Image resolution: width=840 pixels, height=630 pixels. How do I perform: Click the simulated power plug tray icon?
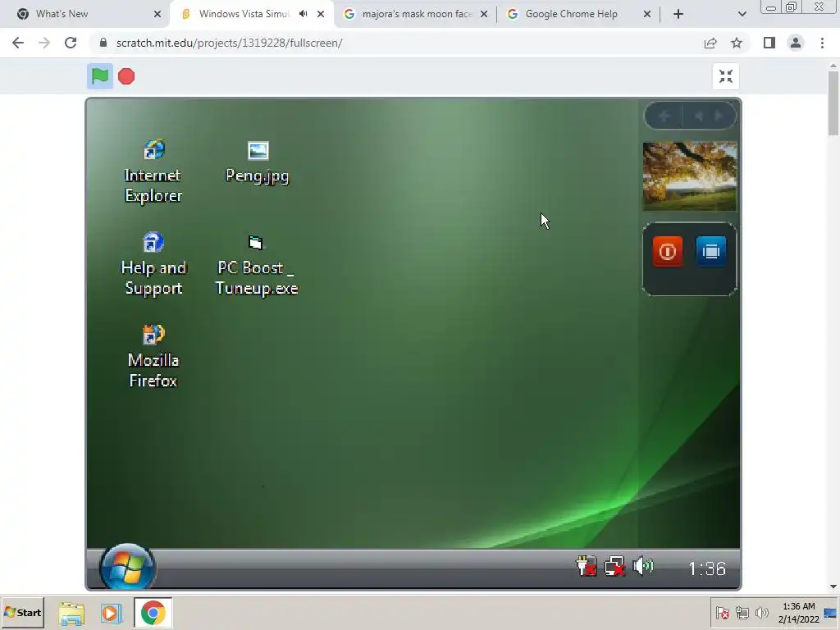tap(586, 566)
